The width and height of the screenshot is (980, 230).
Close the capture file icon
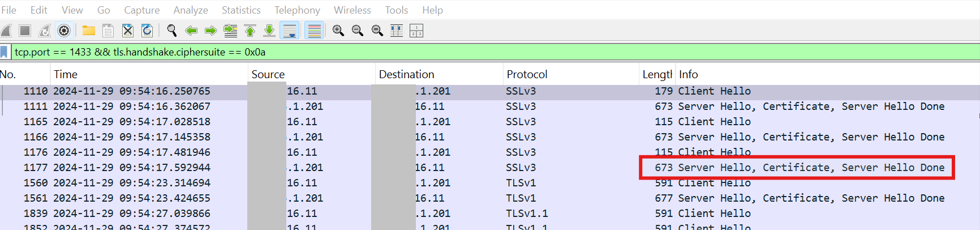coord(128,31)
